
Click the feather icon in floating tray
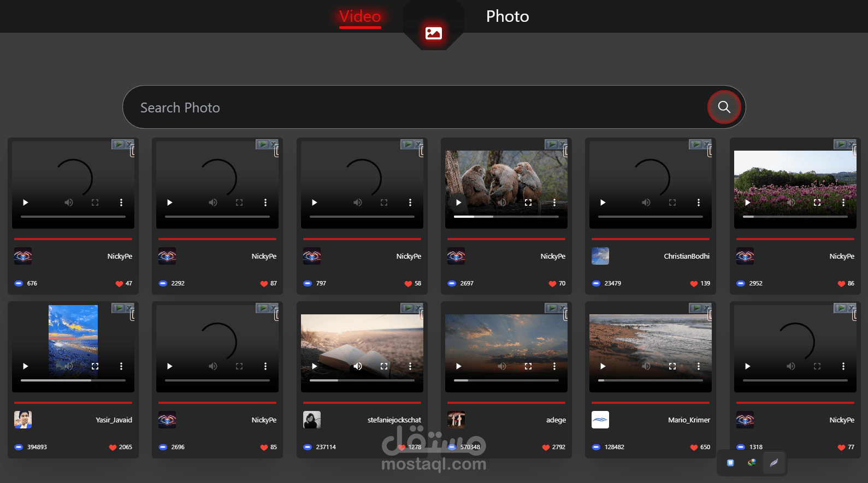pos(774,463)
